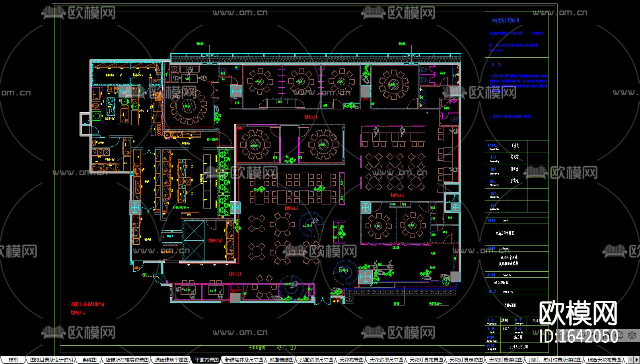Viewport: 640px width, 364px height.
Task: Select the date text 2017.06.30
Action: (519, 347)
